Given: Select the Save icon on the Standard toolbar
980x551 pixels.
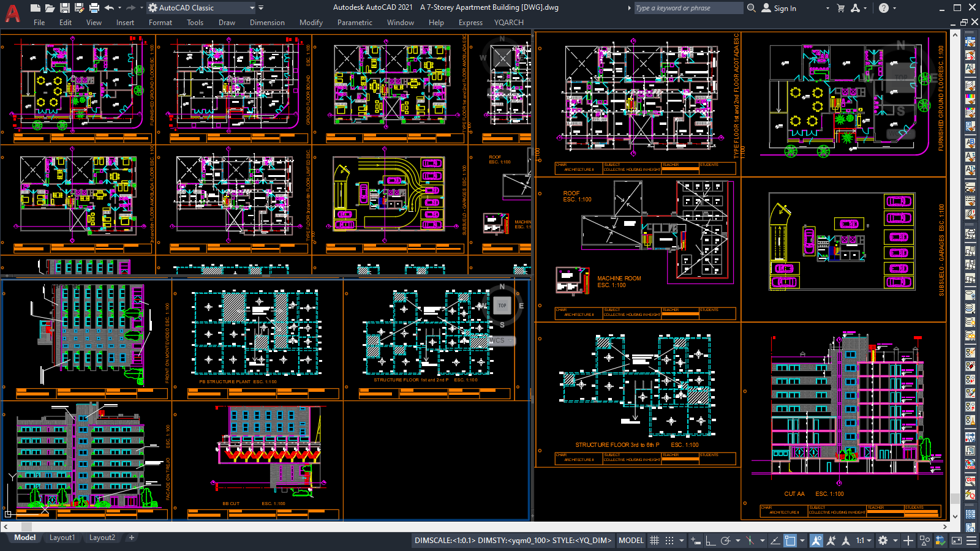Looking at the screenshot, I should tap(64, 8).
